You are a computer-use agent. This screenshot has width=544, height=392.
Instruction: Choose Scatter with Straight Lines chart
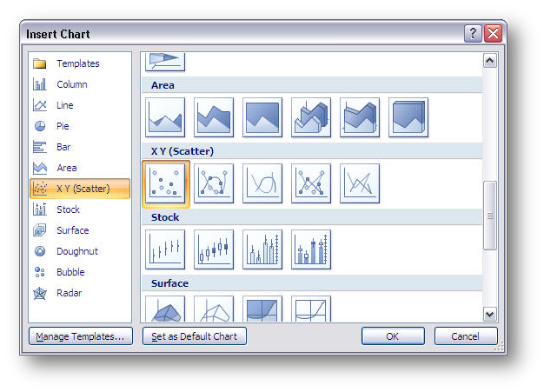click(x=360, y=183)
